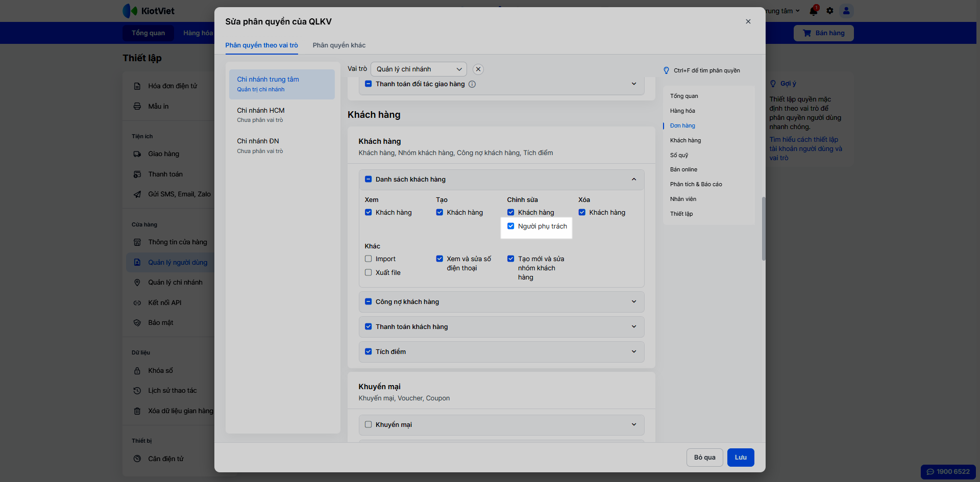Click the Giao hàng truck icon

137,154
